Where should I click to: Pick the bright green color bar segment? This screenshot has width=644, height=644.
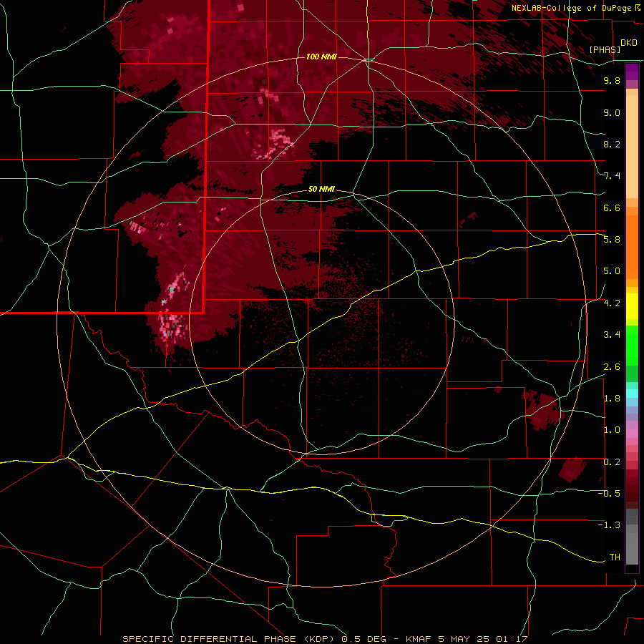click(632, 346)
